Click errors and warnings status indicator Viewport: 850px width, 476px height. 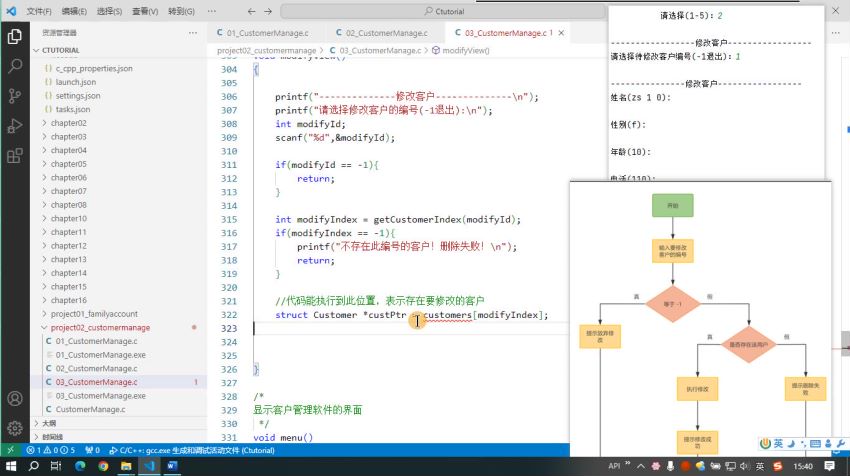pyautogui.click(x=51, y=450)
